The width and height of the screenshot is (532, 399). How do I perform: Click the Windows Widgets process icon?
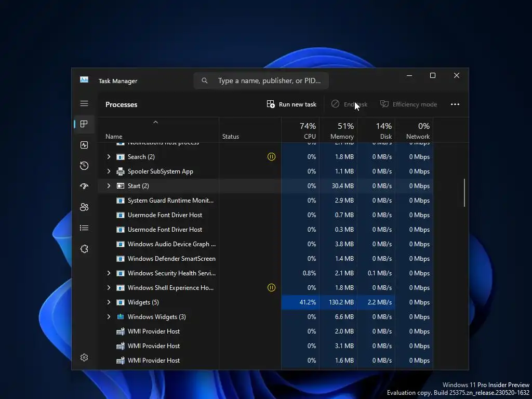coord(121,316)
